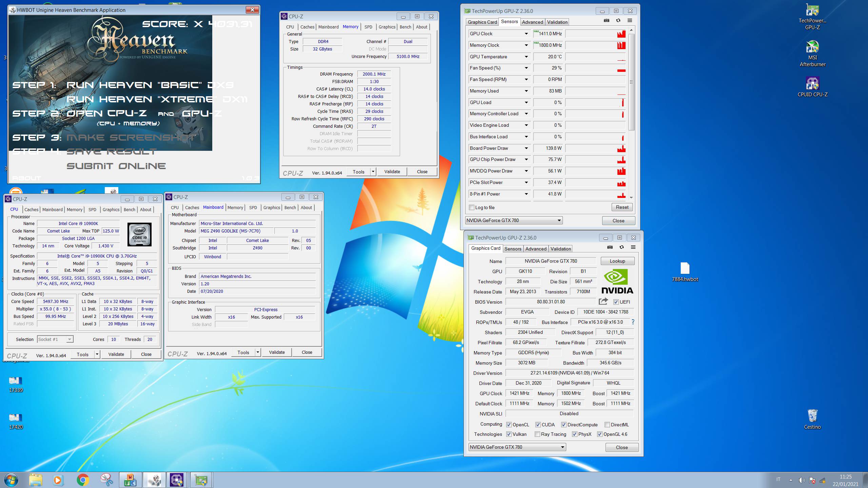Switch to SPD tab in CPU-Z Memory window
The image size is (868, 488).
tap(368, 27)
